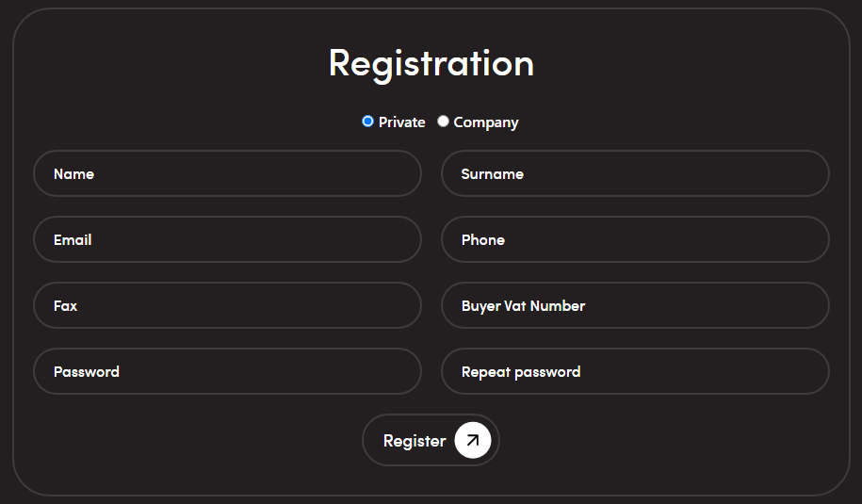
Task: Click the arrow icon inside Register button
Action: [x=473, y=440]
